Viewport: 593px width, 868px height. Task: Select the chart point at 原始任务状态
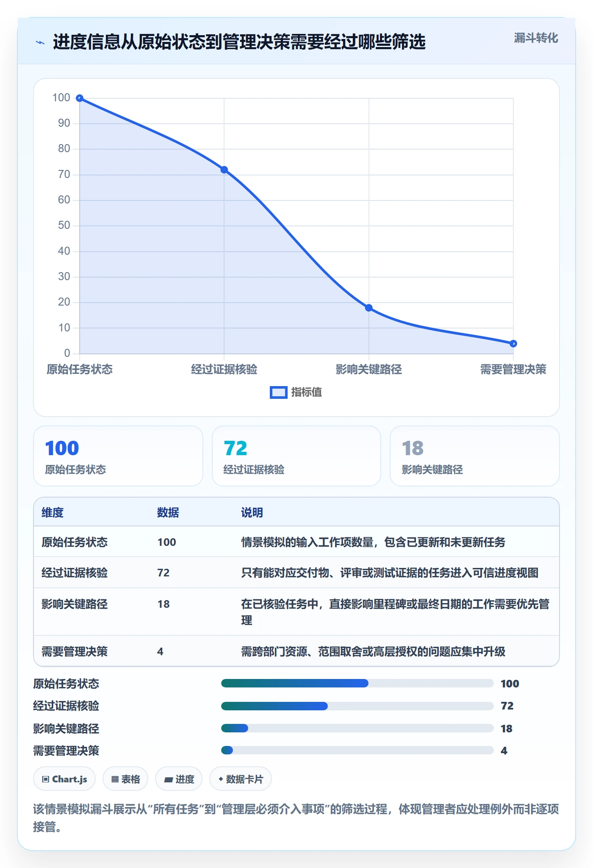[x=80, y=98]
